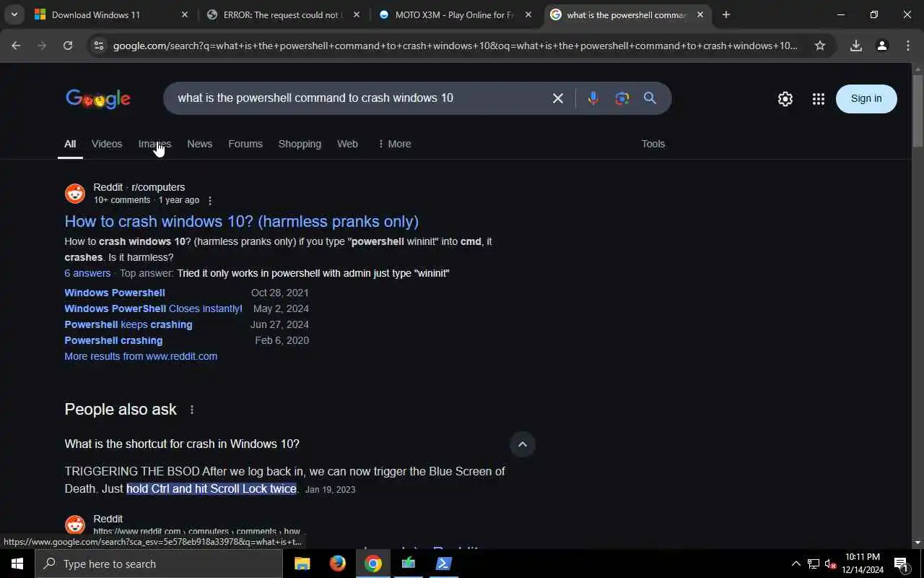Open Chrome downloads icon

click(x=856, y=46)
